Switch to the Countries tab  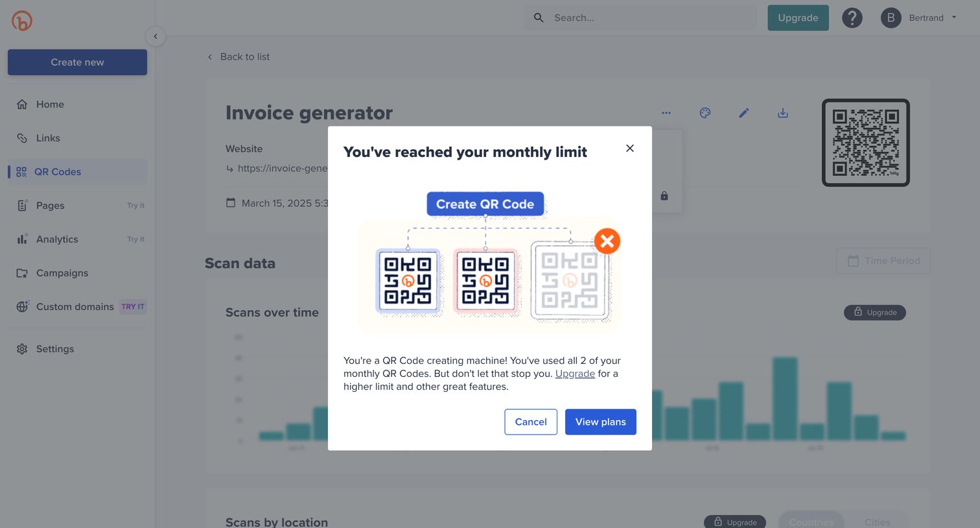tap(811, 522)
